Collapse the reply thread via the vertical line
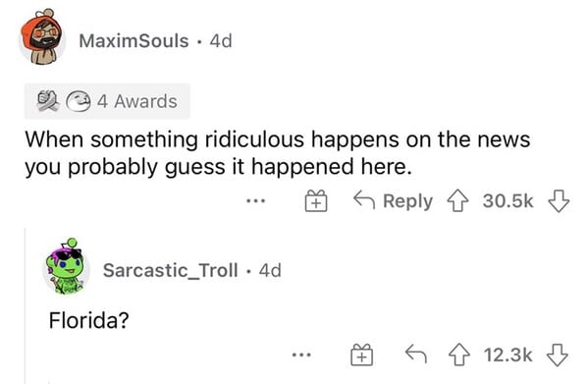The image size is (588, 384). tap(26, 305)
